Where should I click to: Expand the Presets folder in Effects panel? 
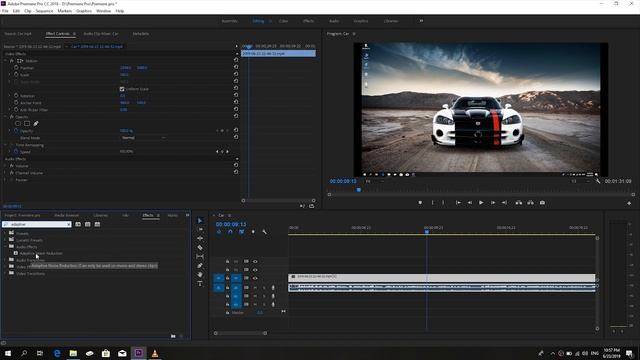(5, 233)
